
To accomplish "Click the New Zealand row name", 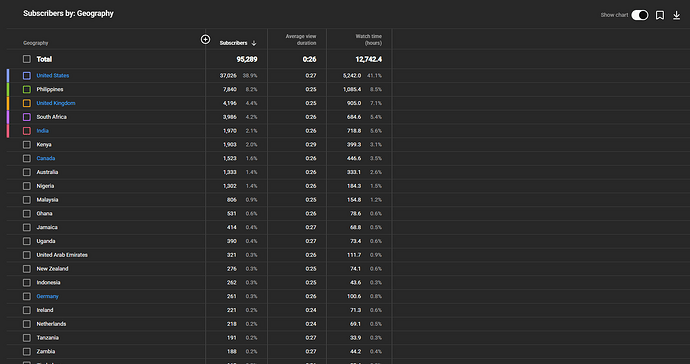I will coord(52,268).
